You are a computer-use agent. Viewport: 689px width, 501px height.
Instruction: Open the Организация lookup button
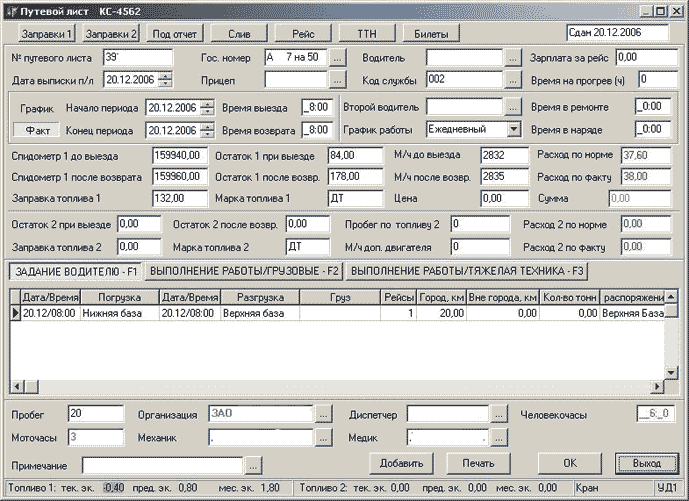pyautogui.click(x=323, y=414)
